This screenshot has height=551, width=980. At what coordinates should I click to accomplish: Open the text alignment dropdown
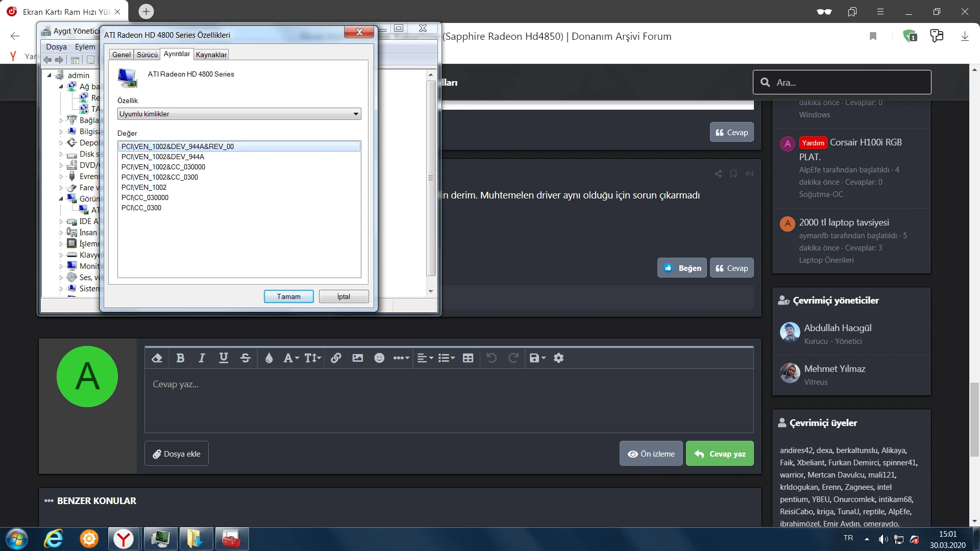pyautogui.click(x=425, y=358)
